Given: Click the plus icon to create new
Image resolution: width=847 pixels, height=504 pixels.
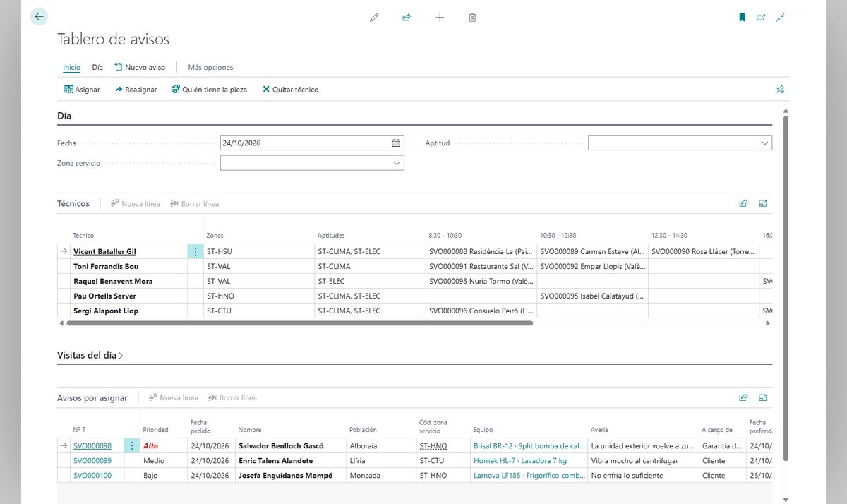Looking at the screenshot, I should 440,18.
